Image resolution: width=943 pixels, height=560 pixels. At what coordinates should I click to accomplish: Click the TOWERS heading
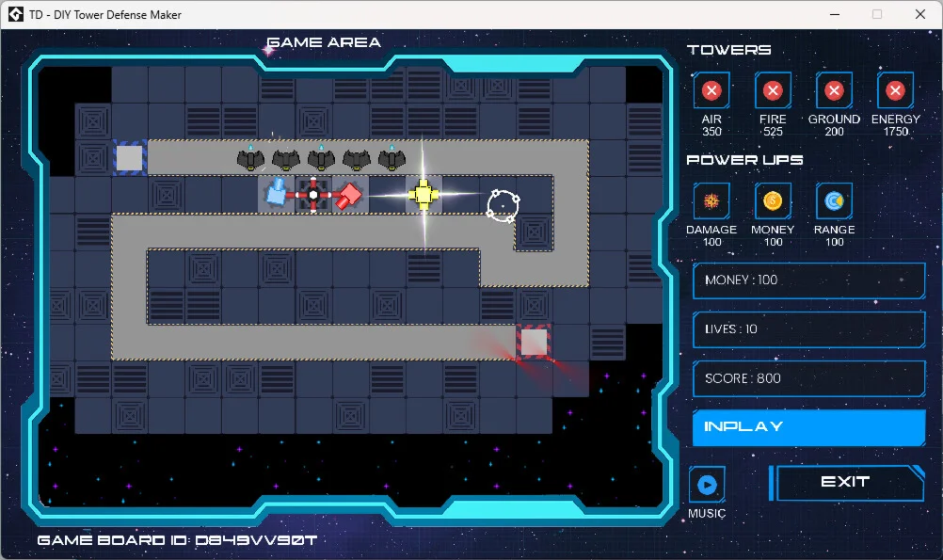coord(729,50)
